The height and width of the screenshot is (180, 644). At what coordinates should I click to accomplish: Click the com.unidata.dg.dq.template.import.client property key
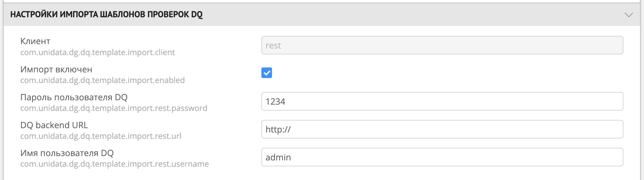pos(98,52)
